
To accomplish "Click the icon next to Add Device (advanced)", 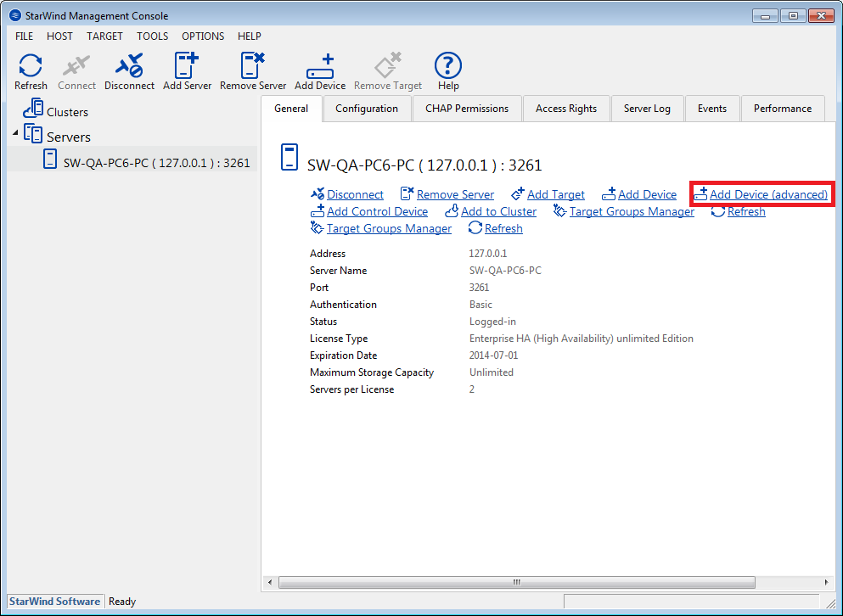I will pos(700,193).
